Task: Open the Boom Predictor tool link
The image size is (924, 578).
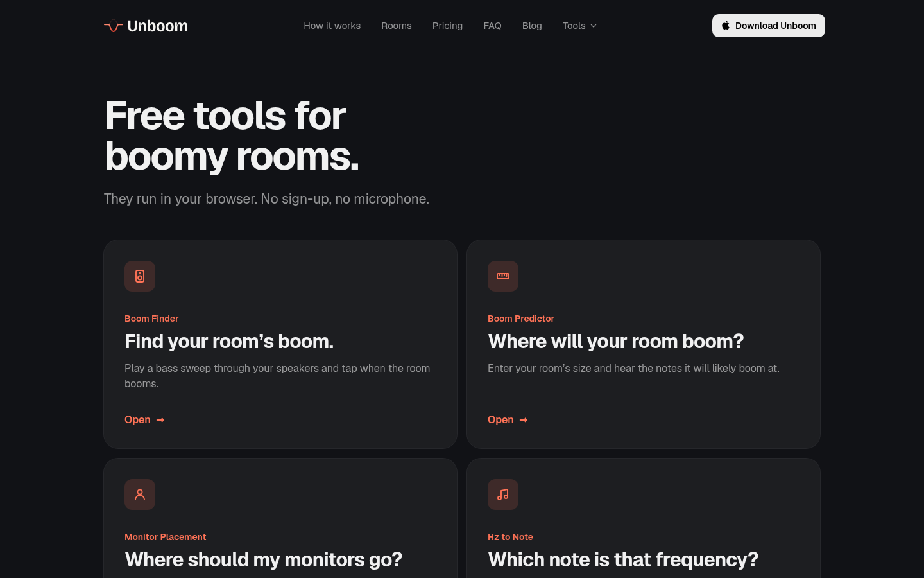Action: (508, 419)
